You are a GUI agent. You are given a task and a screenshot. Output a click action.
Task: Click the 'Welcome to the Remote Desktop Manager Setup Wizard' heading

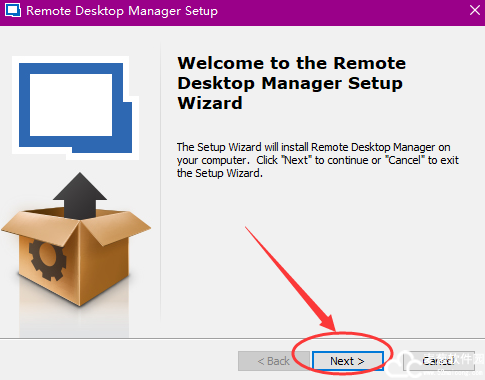tap(292, 83)
